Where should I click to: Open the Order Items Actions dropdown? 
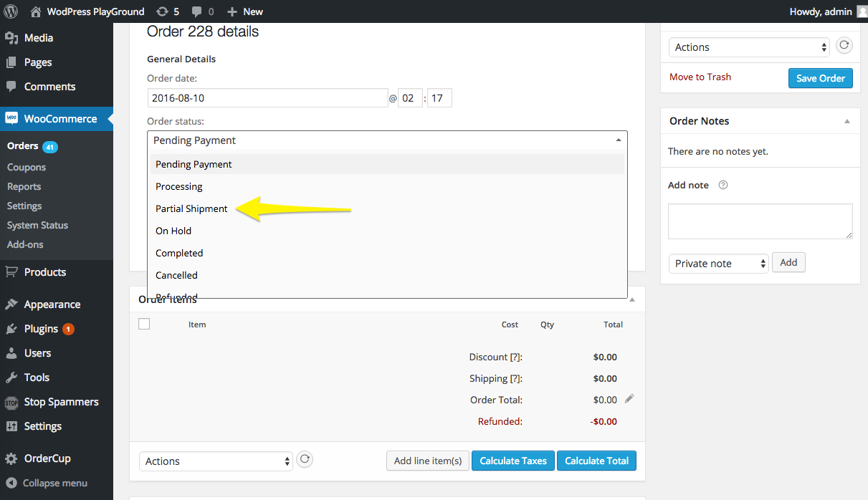(216, 461)
